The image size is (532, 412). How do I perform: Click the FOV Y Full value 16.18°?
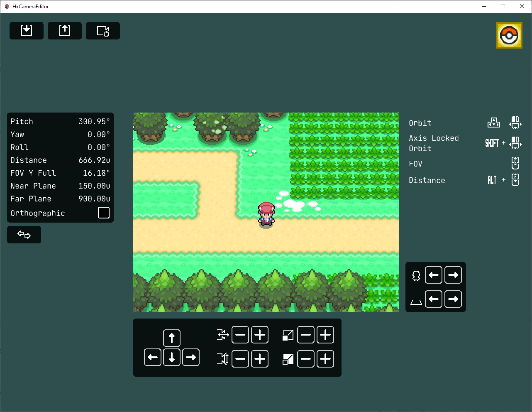(96, 173)
